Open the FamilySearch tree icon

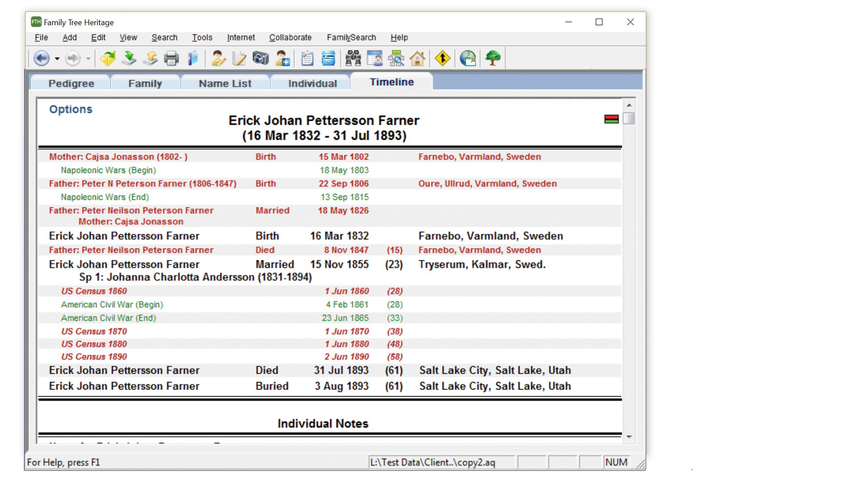click(492, 58)
